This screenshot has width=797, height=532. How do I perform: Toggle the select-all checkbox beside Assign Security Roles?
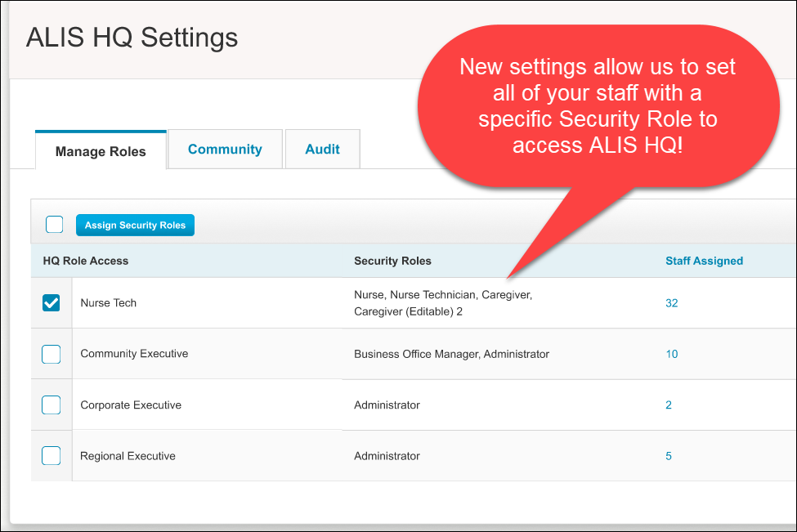tap(55, 224)
